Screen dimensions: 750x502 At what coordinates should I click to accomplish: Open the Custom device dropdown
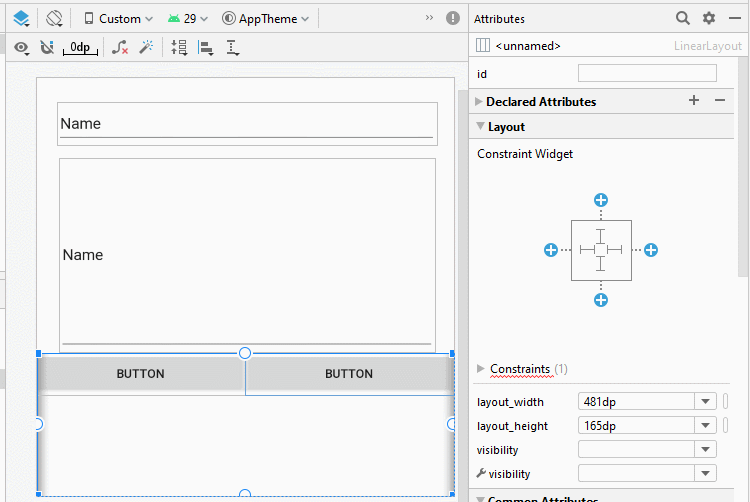coord(119,19)
